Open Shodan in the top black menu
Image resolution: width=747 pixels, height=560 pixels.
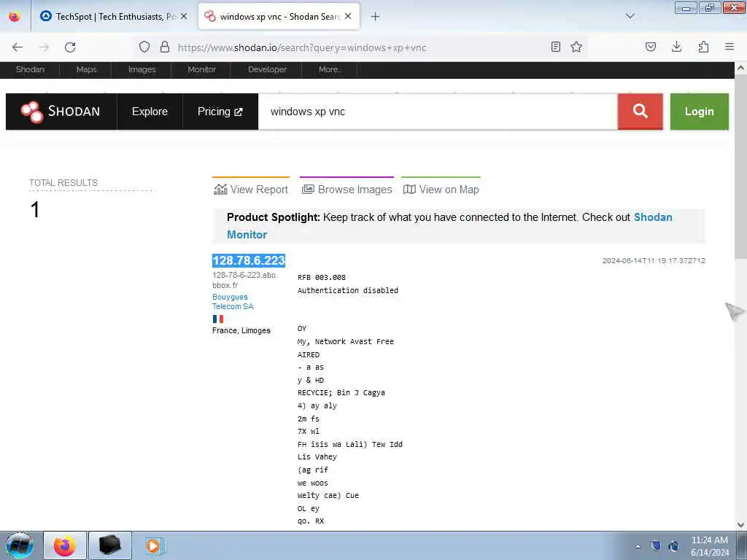30,69
